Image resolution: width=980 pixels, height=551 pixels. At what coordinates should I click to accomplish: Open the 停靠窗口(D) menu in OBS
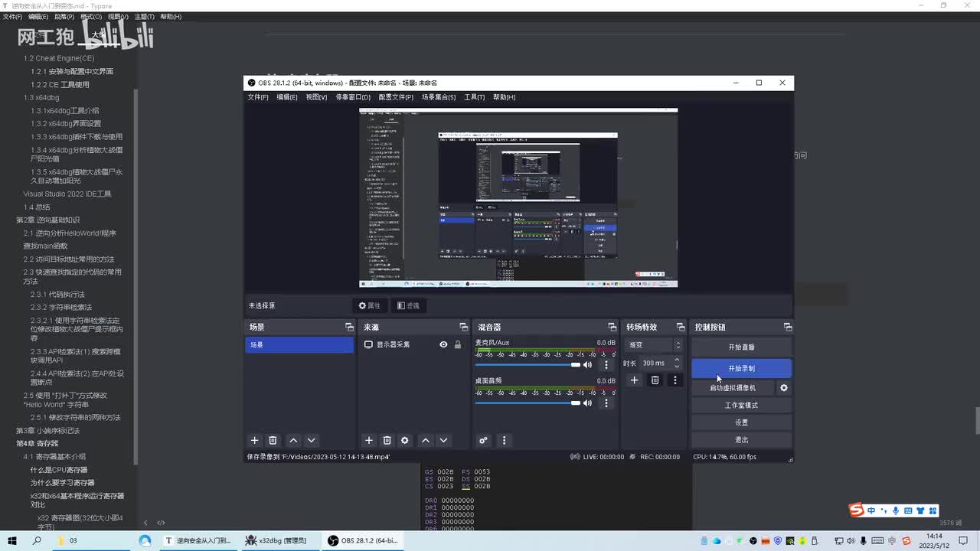353,97
